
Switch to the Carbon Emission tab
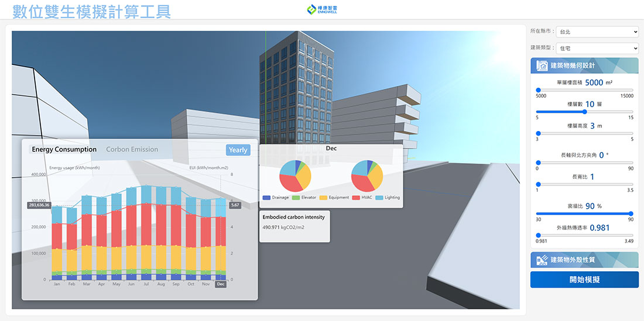[x=132, y=150]
